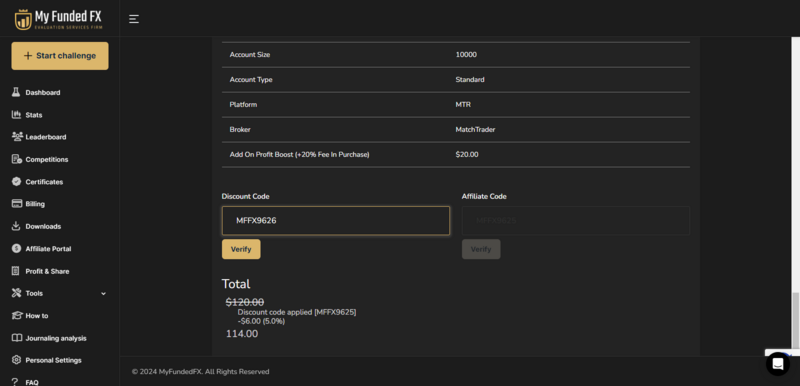Expand the Tools submenu chevron
The width and height of the screenshot is (800, 386).
[x=104, y=294]
